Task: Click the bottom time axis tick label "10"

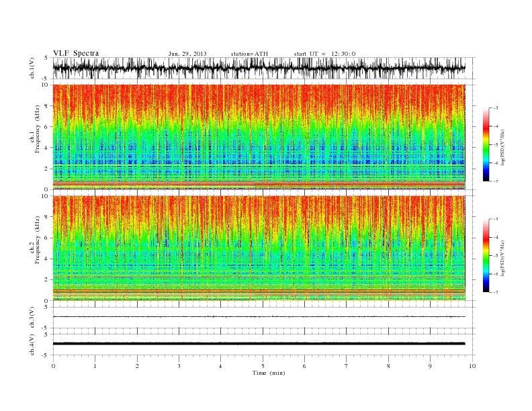Action: (472, 366)
